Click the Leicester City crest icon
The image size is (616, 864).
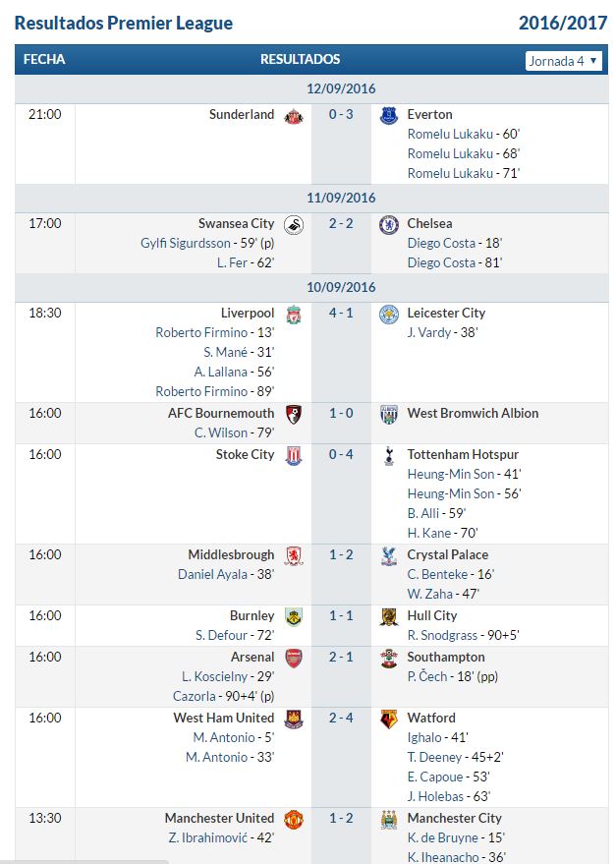(389, 315)
